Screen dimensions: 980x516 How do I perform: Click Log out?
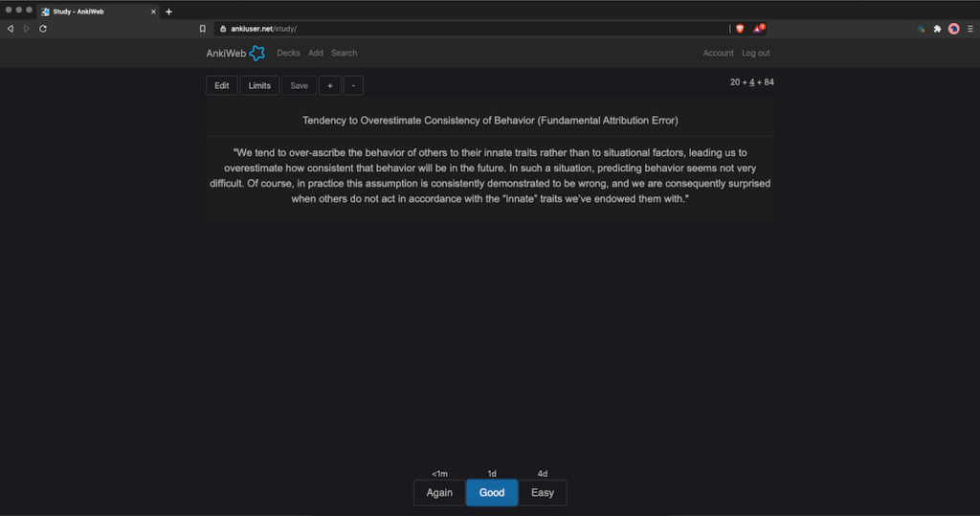[x=756, y=54]
